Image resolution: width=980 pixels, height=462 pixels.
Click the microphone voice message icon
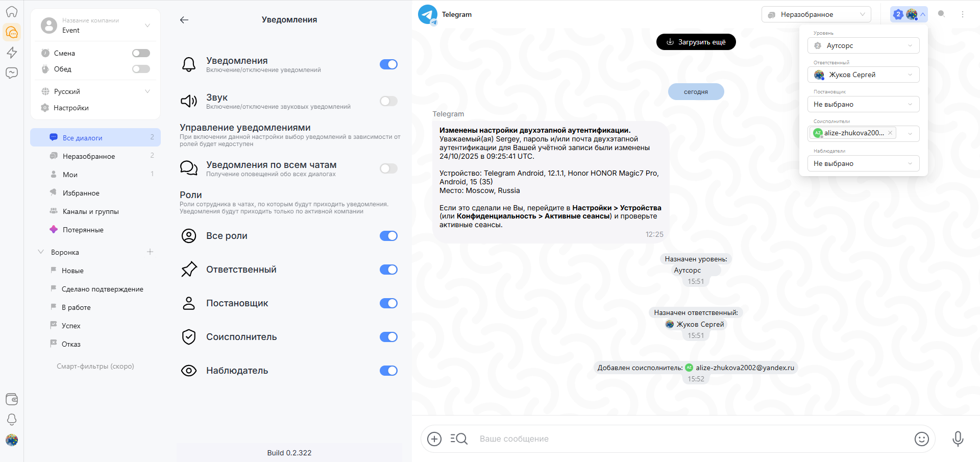click(x=958, y=439)
